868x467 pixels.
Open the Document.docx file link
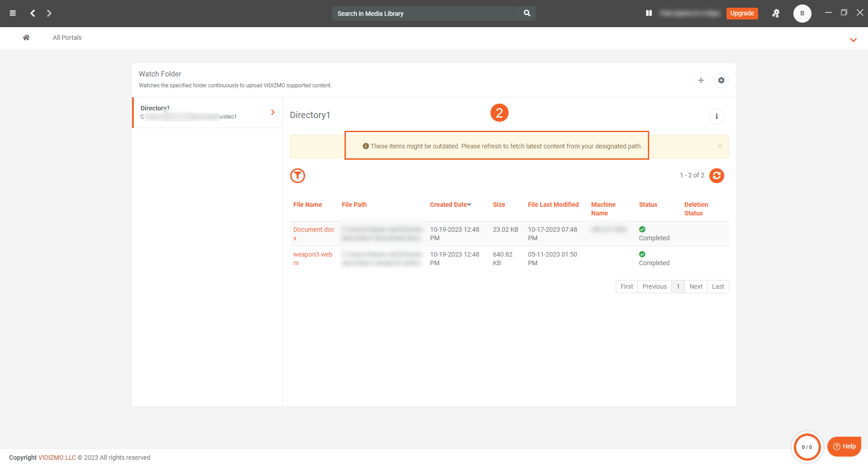pyautogui.click(x=314, y=230)
